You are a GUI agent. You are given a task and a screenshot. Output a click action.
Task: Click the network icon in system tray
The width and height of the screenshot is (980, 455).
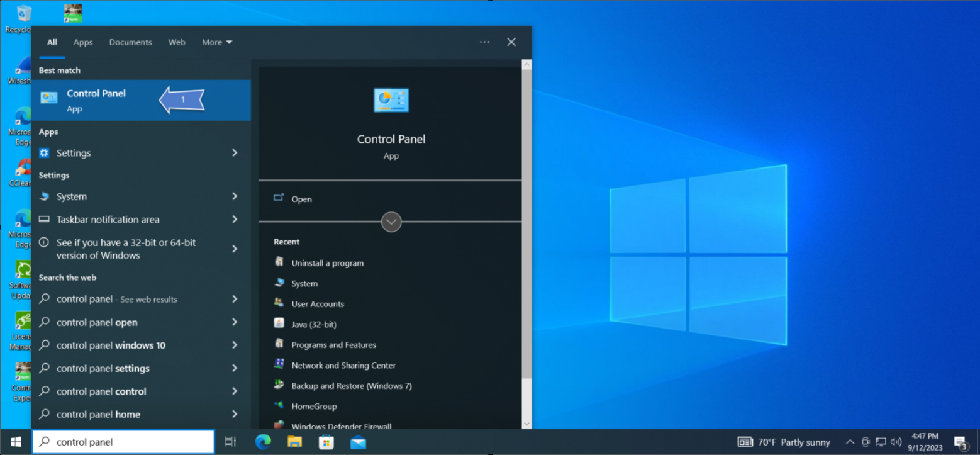pyautogui.click(x=881, y=442)
